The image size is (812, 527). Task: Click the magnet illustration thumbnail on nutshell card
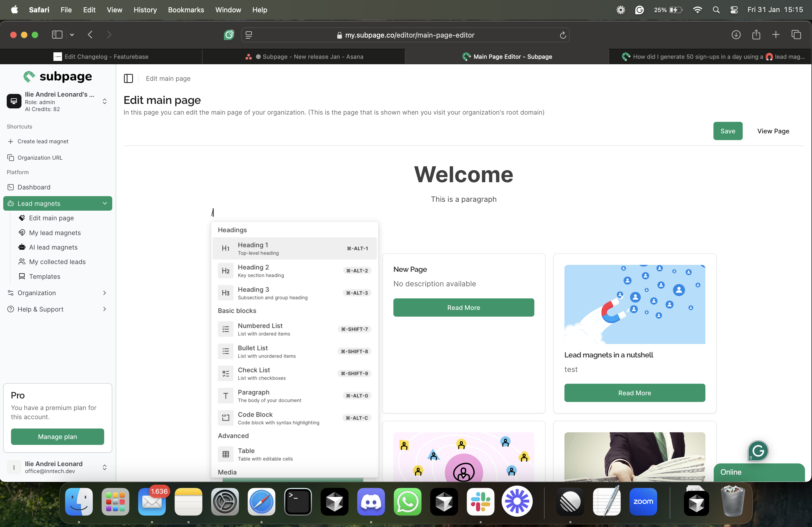[635, 304]
